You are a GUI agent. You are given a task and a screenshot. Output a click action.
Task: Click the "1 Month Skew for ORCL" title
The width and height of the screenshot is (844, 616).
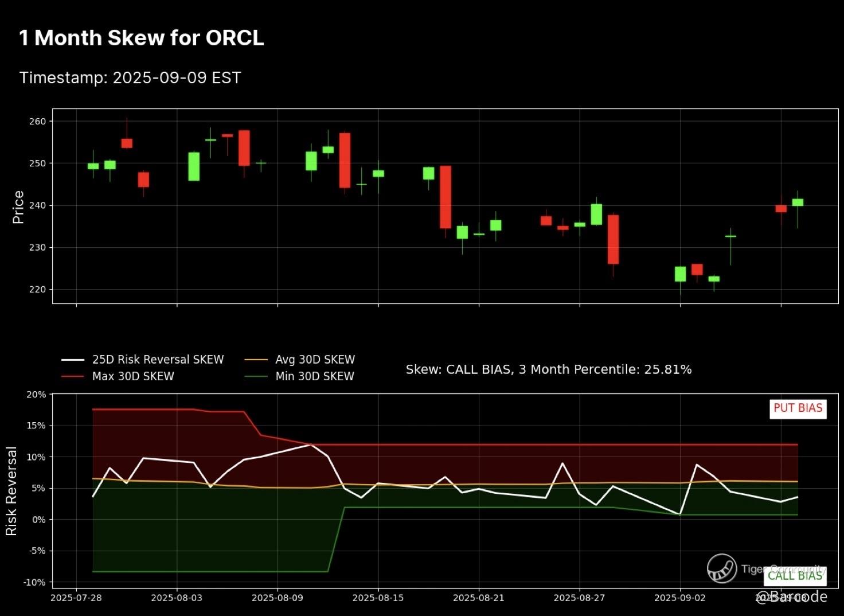point(141,38)
